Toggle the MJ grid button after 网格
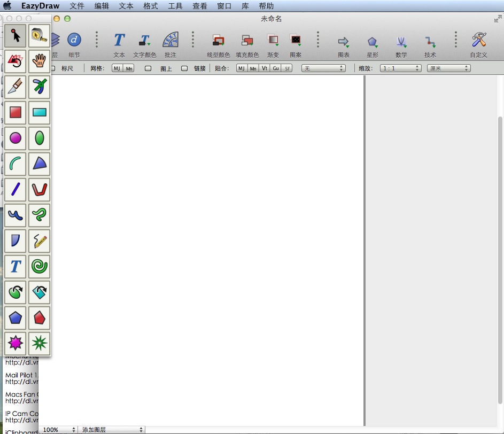Image resolution: width=504 pixels, height=434 pixels. click(x=117, y=68)
